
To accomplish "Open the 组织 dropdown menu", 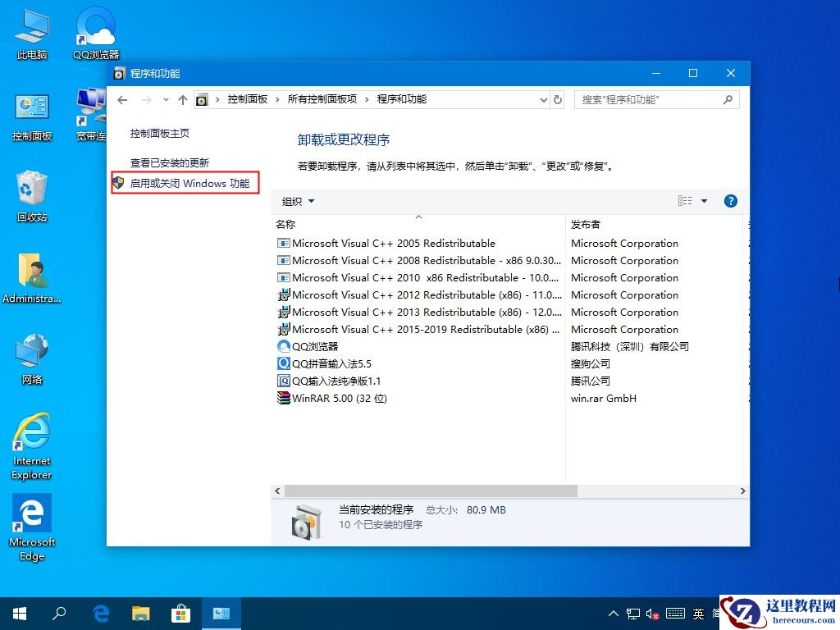I will click(298, 200).
